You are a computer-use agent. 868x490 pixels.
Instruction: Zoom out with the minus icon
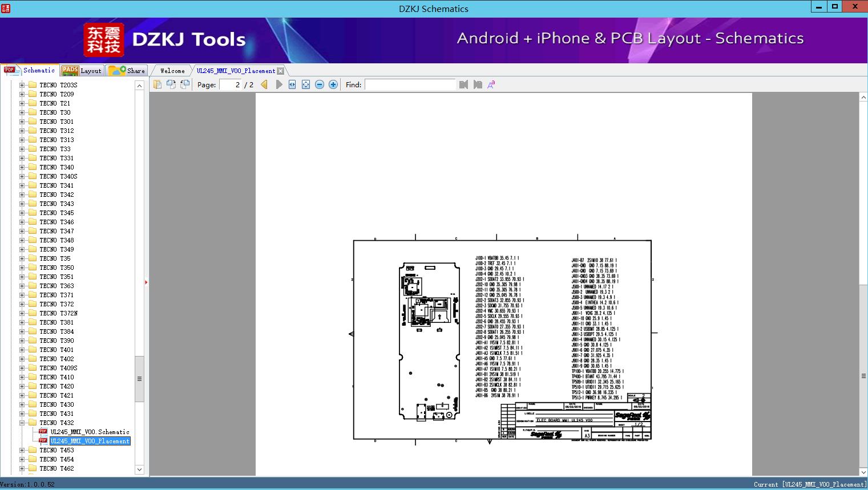tap(320, 84)
